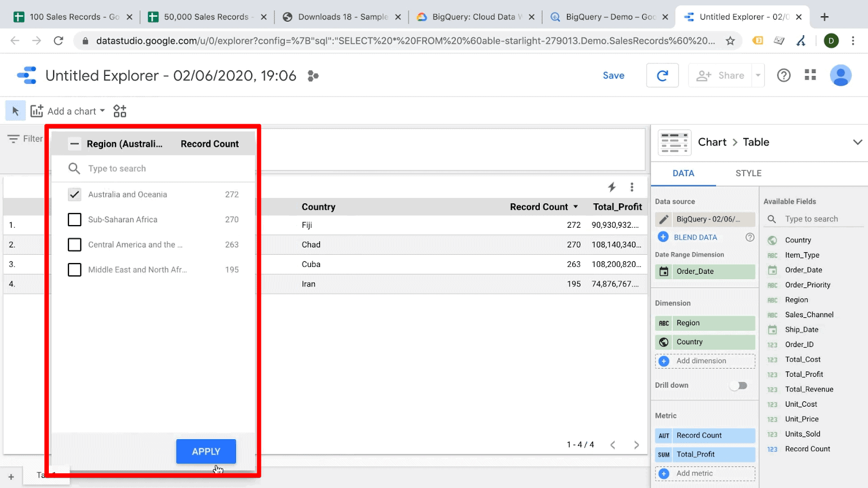
Task: Uncheck the Australia and Oceania filter
Action: click(x=74, y=194)
